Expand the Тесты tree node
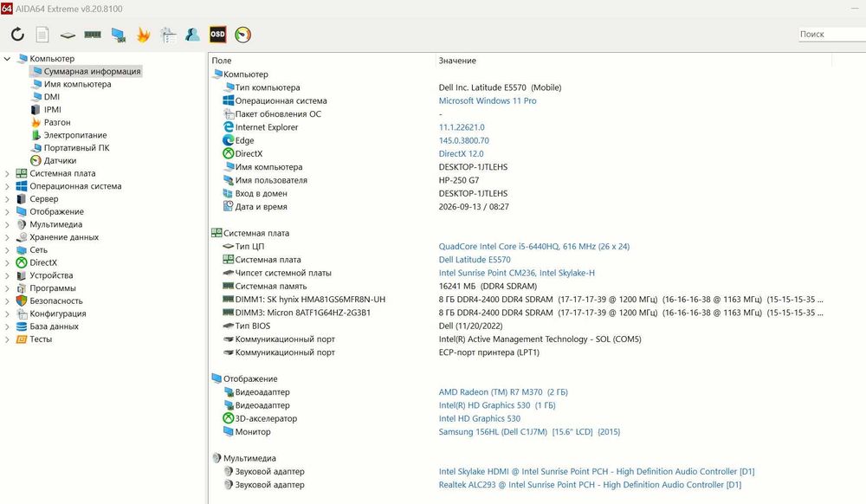Image resolution: width=866 pixels, height=504 pixels. (x=7, y=339)
